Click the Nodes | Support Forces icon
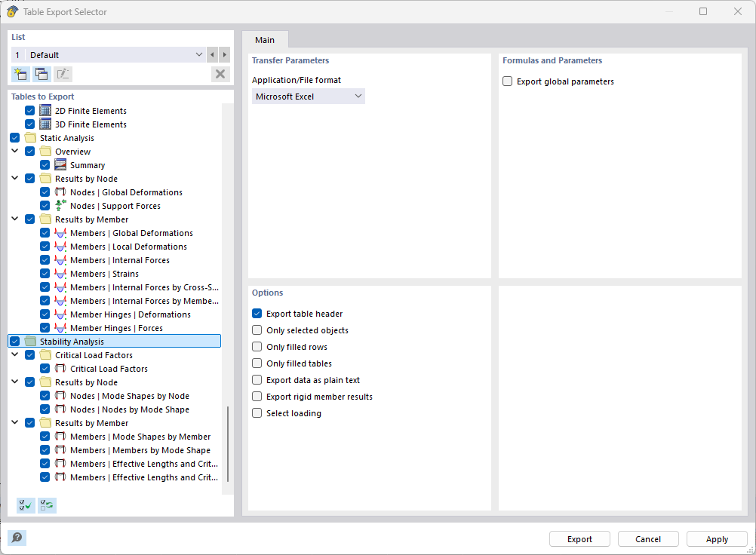The image size is (756, 555). tap(59, 205)
